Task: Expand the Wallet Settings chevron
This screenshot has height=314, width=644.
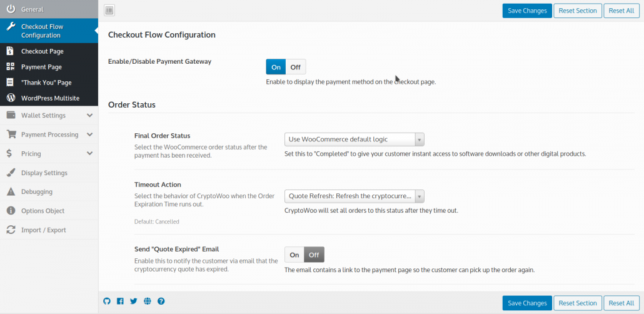Action: pyautogui.click(x=89, y=116)
